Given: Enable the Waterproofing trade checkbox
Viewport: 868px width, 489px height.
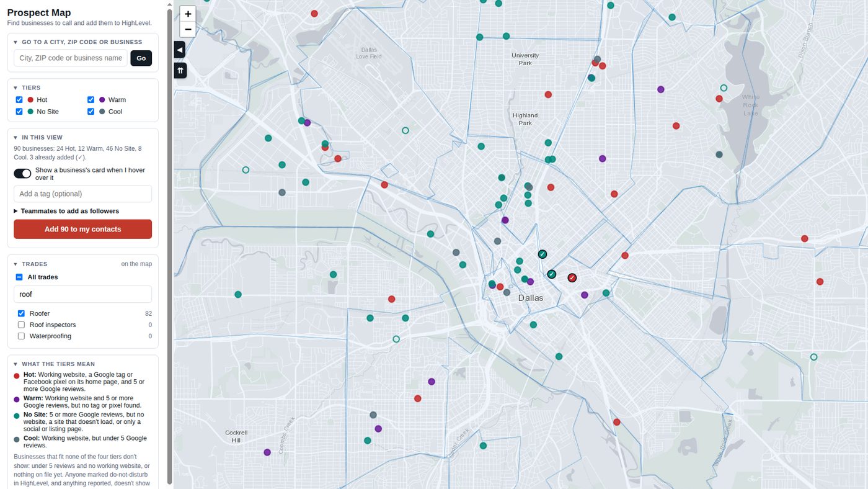Looking at the screenshot, I should click(22, 336).
